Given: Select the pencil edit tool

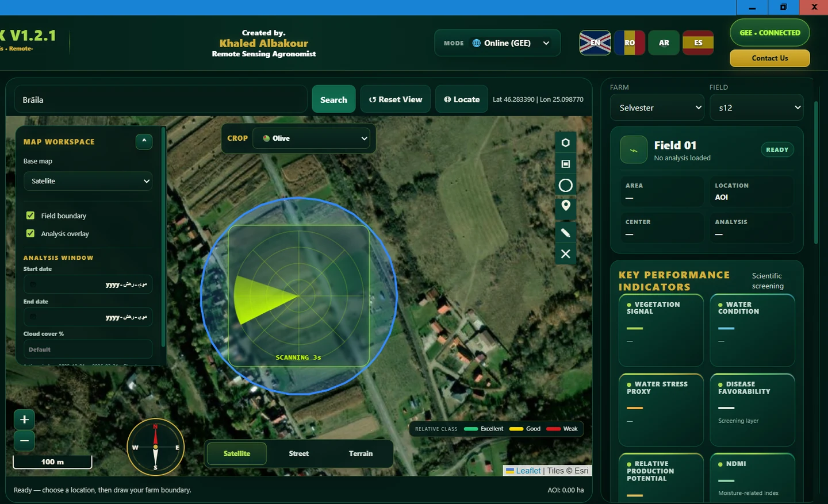Looking at the screenshot, I should pos(566,233).
